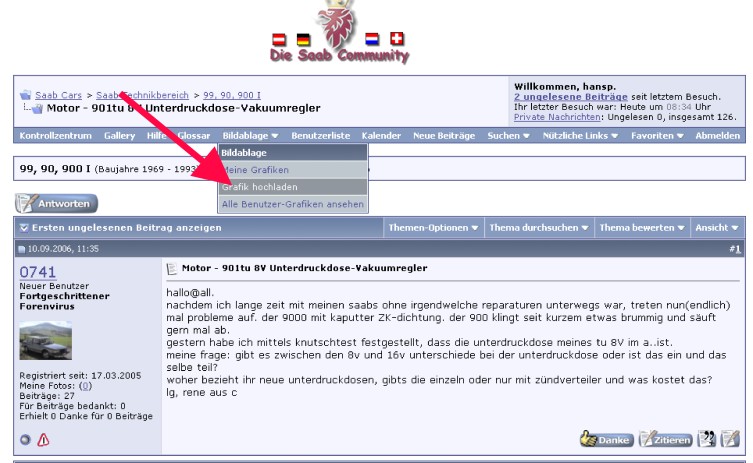Click the 99, 90, 900 I forum heading
Viewport: 753px width, 463px height.
[55, 169]
